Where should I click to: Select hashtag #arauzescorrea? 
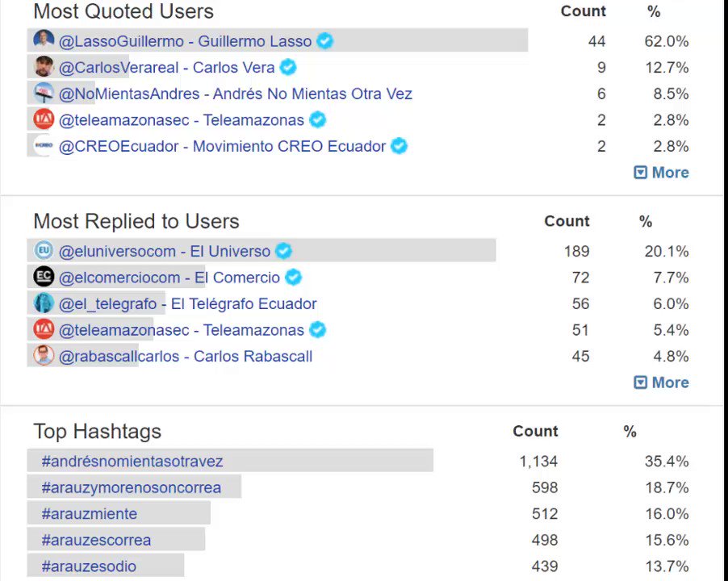pyautogui.click(x=96, y=540)
